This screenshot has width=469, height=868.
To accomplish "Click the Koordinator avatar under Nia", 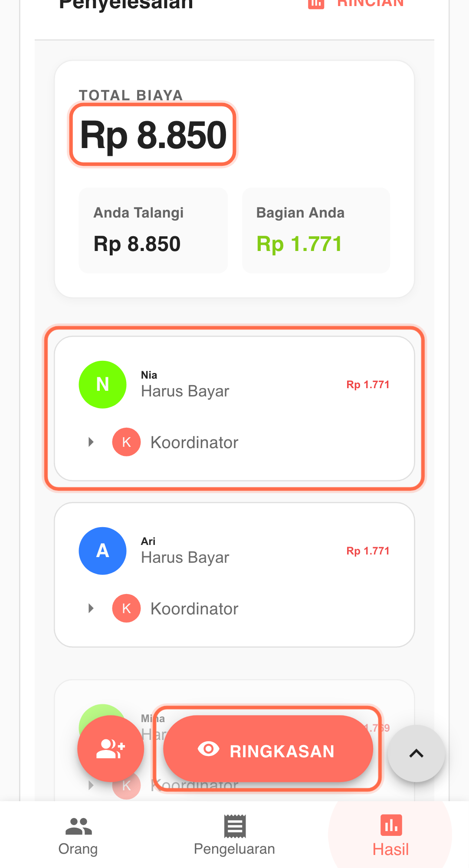I will (x=126, y=442).
